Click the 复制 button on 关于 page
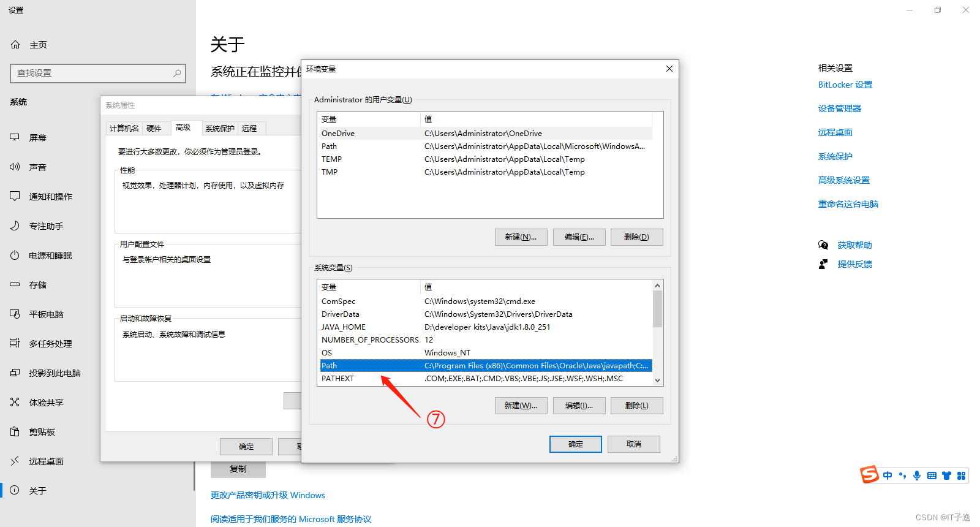 [x=238, y=469]
